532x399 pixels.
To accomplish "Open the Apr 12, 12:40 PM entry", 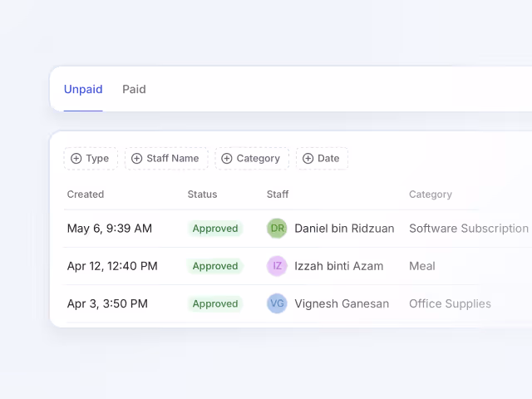I will pyautogui.click(x=112, y=266).
